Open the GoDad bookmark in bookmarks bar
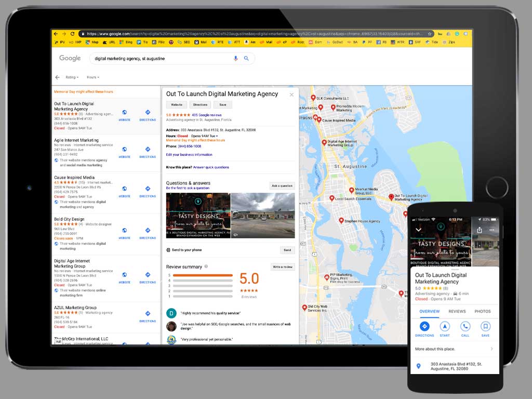The width and height of the screenshot is (532, 399). point(335,43)
